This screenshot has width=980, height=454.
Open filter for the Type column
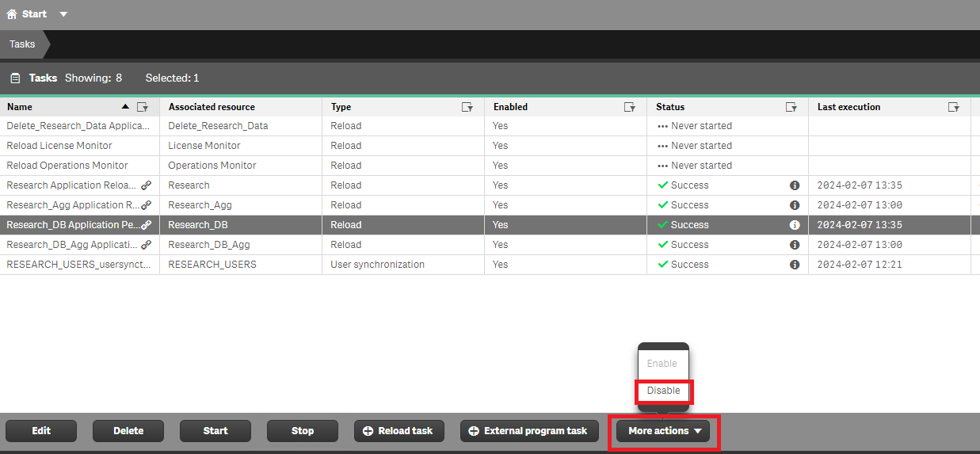(x=467, y=107)
